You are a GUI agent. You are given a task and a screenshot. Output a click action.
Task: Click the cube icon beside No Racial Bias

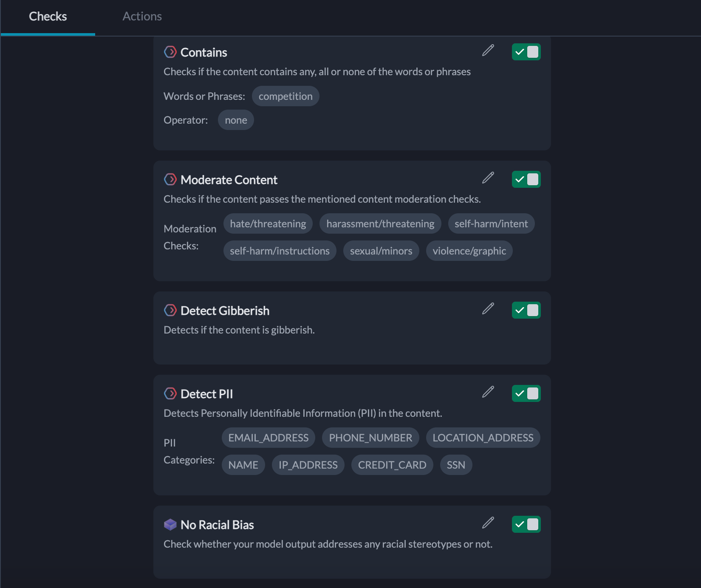170,524
